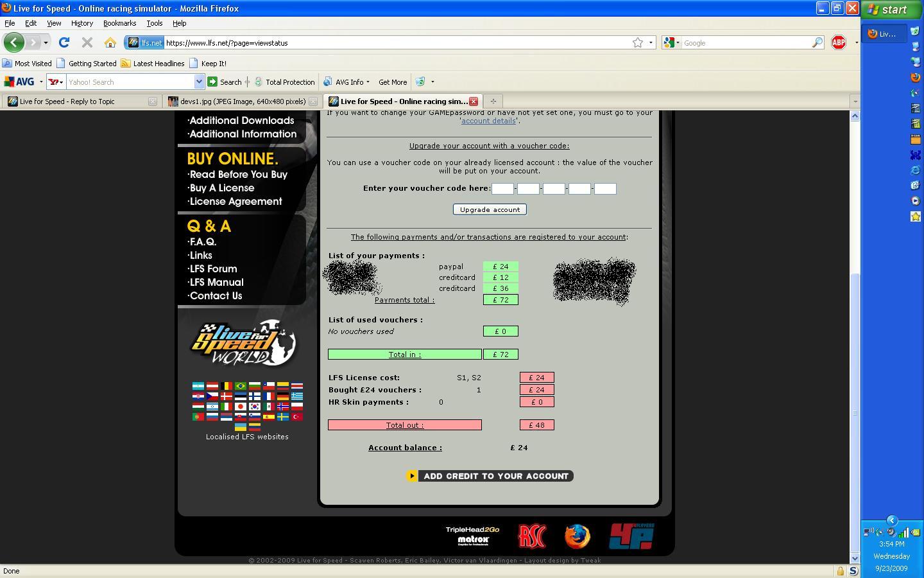Select the Greece flag localised site

297,396
